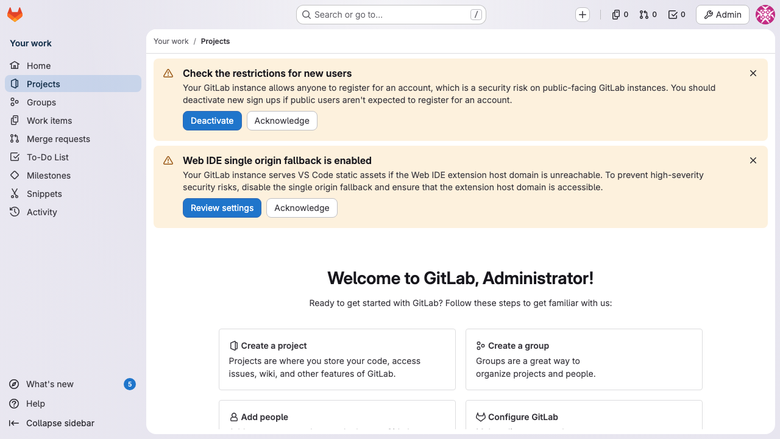Screen dimensions: 780x439
Task: Click Review settings button
Action: tap(222, 208)
